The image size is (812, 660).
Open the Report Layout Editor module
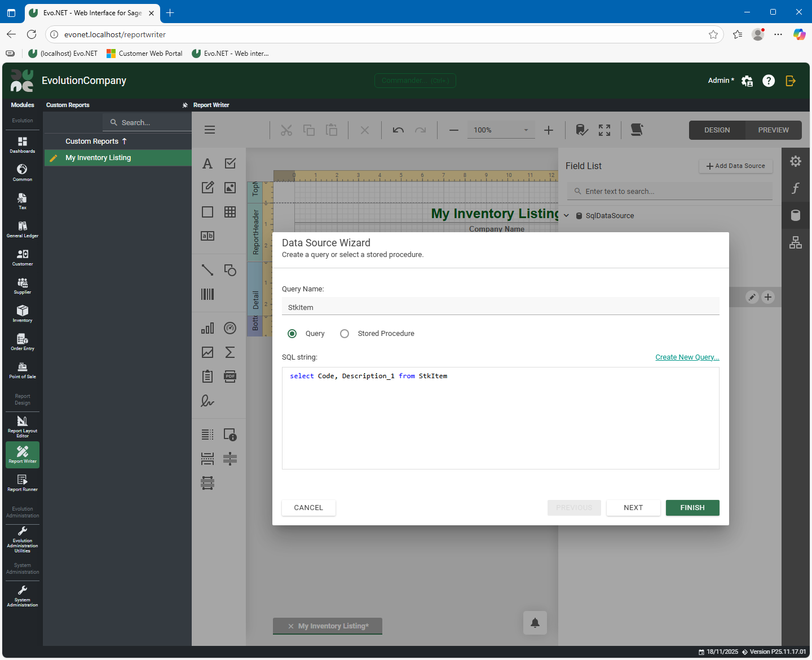pyautogui.click(x=23, y=426)
